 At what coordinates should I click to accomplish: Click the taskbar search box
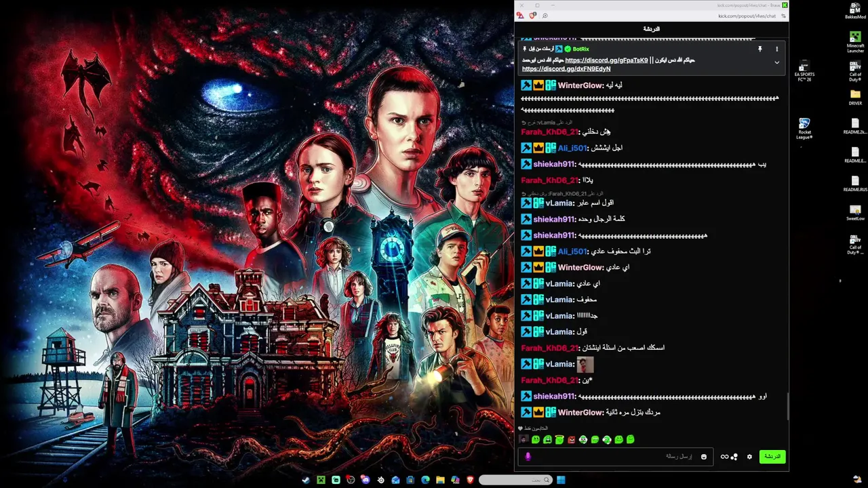(x=517, y=480)
